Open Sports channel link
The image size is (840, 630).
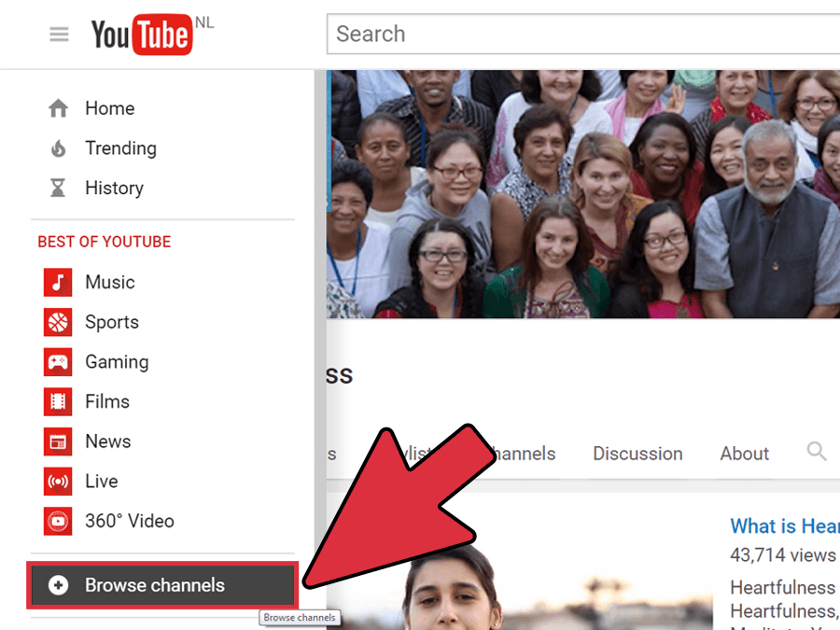point(112,322)
